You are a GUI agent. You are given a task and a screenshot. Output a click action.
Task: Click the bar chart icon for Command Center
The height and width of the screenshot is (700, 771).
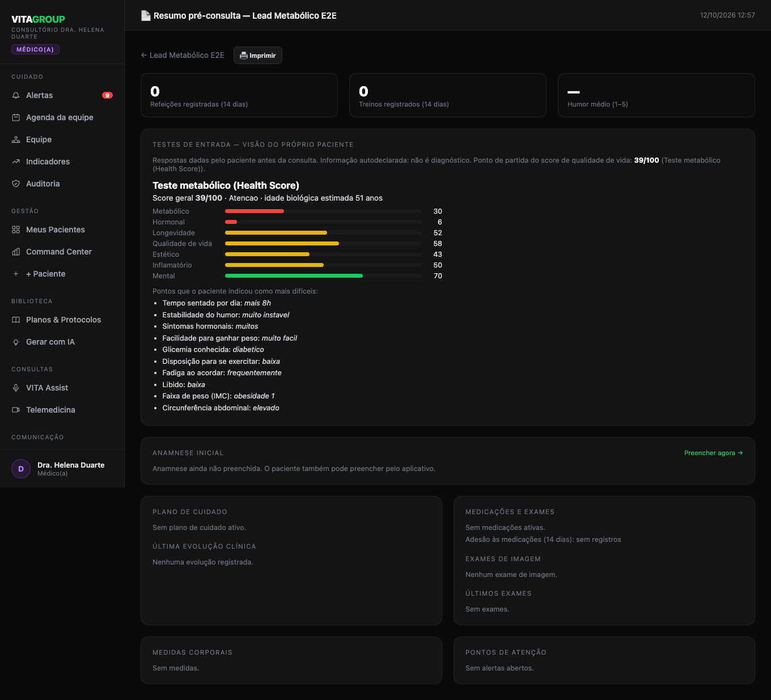point(16,252)
